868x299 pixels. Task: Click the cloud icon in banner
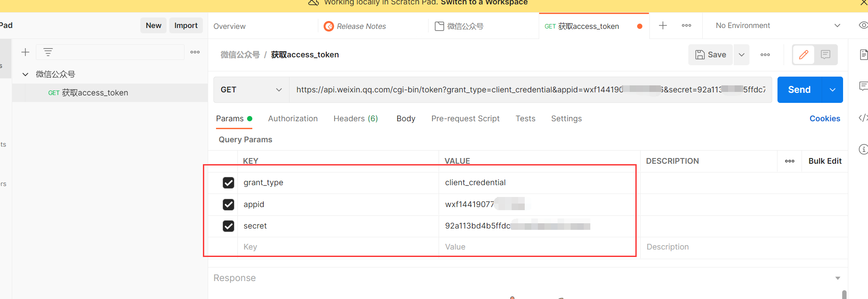pos(314,2)
